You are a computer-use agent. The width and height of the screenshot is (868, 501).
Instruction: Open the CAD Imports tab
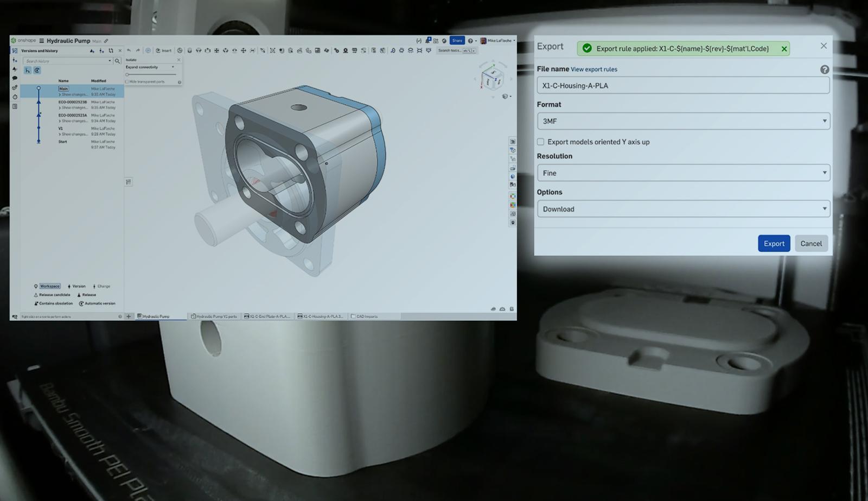(x=364, y=316)
